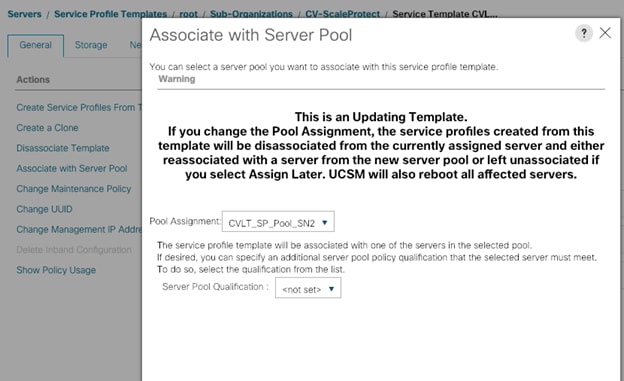Click Sub-Organizations breadcrumb link
This screenshot has width=624, height=381.
[x=251, y=14]
